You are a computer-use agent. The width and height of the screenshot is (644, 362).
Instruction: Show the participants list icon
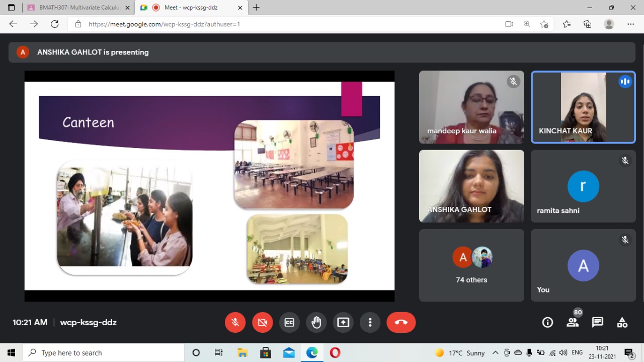coord(573,323)
